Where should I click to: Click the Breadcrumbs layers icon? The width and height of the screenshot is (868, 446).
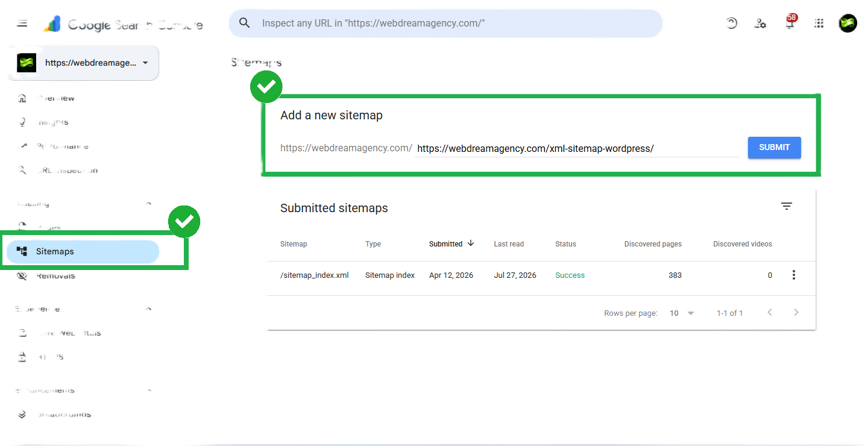tap(22, 415)
